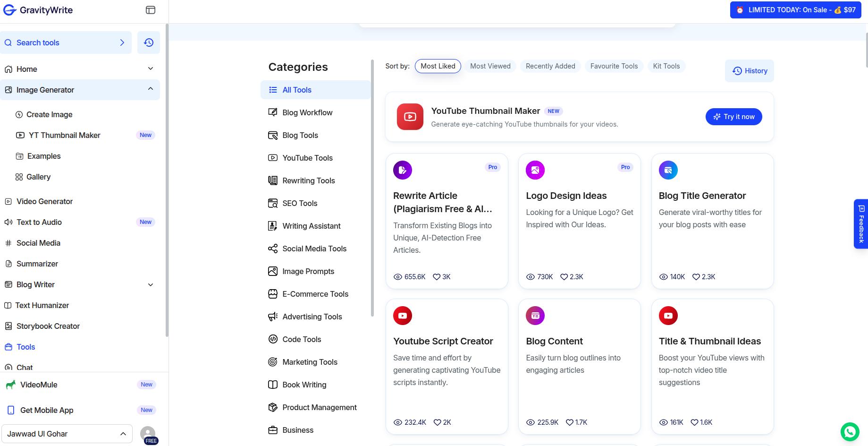Select All Tools category
The height and width of the screenshot is (446, 868).
(315, 90)
